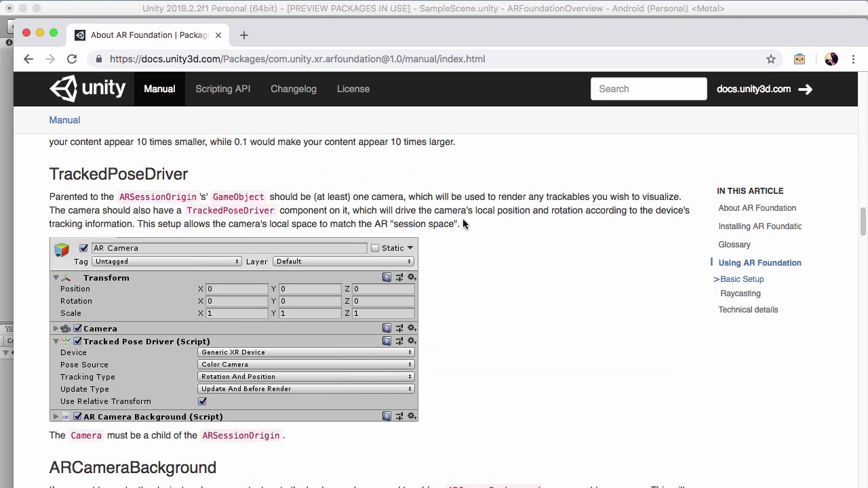Click the browser extension icon next to star
Image resolution: width=868 pixels, height=488 pixels.
800,59
